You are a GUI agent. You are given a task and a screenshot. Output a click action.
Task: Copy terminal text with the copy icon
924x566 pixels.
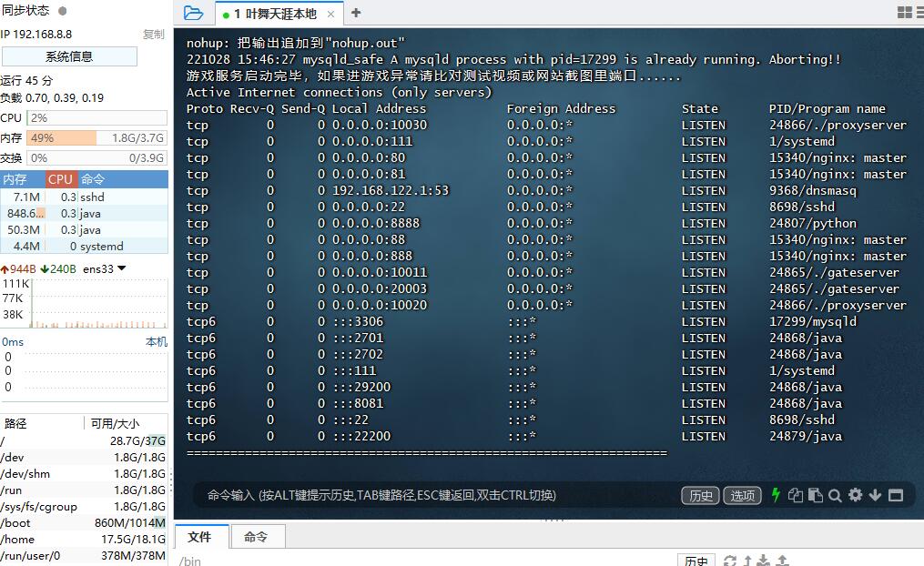coord(796,495)
